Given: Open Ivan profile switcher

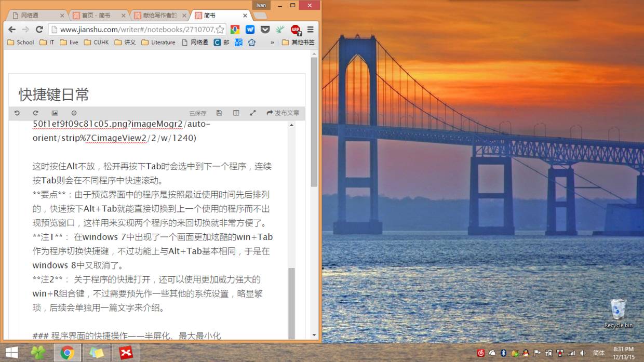Looking at the screenshot, I should pos(261,5).
